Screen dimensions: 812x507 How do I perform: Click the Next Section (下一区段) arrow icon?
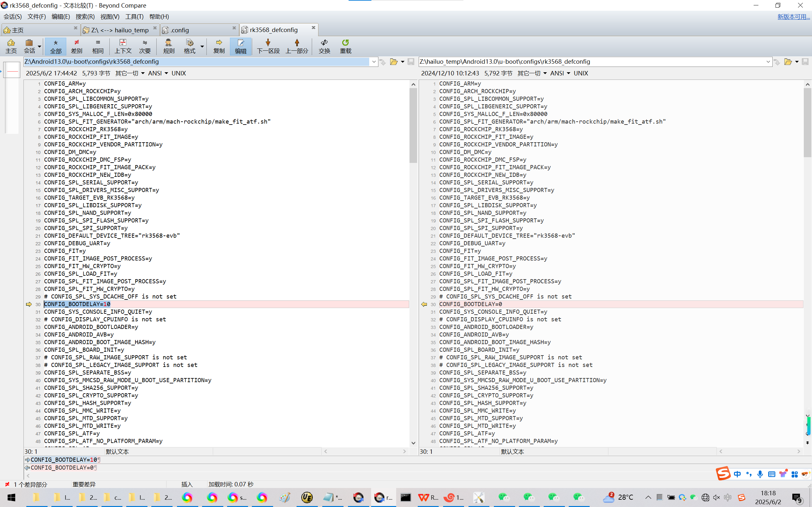[x=268, y=42]
